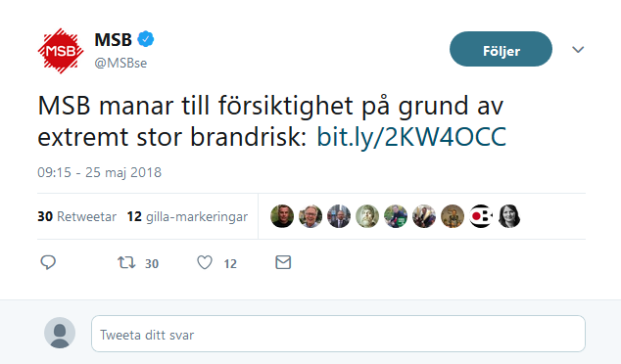Open the bit.ly/2KW4OCC link
The width and height of the screenshot is (621, 364).
pos(411,137)
